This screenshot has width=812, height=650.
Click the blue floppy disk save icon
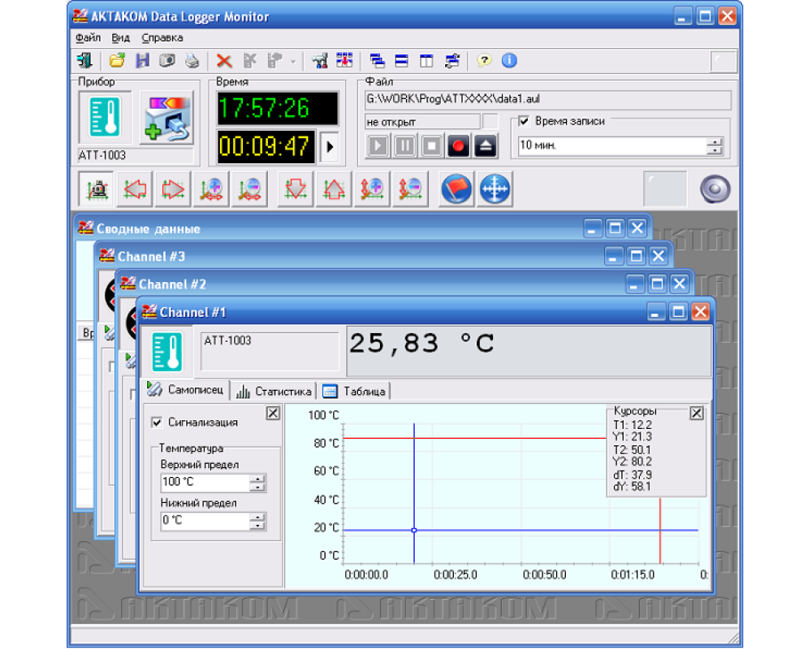[142, 60]
